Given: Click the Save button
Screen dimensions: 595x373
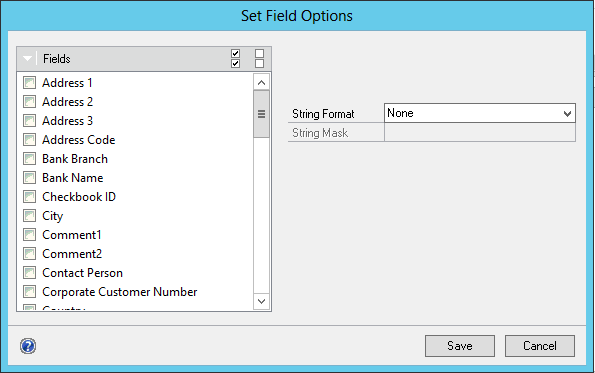Looking at the screenshot, I should [460, 346].
